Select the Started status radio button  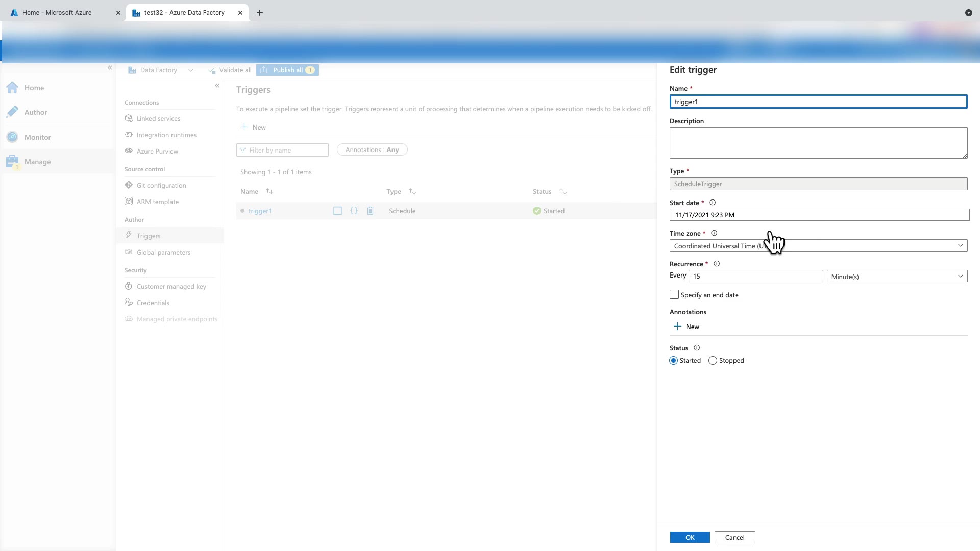tap(674, 361)
